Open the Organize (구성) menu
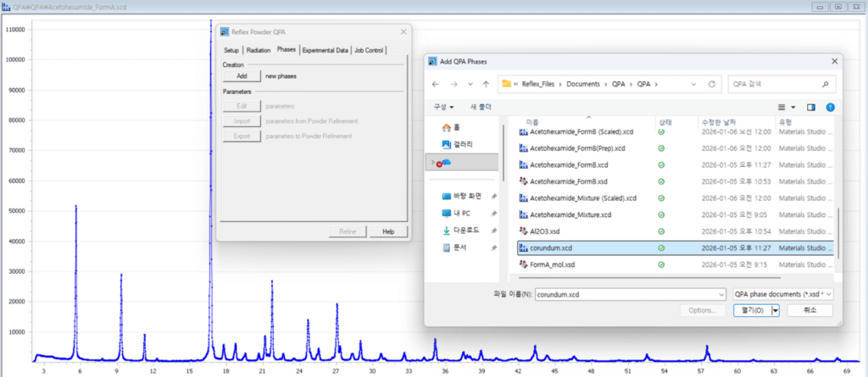Viewport: 868px width, 377px height. coord(444,107)
